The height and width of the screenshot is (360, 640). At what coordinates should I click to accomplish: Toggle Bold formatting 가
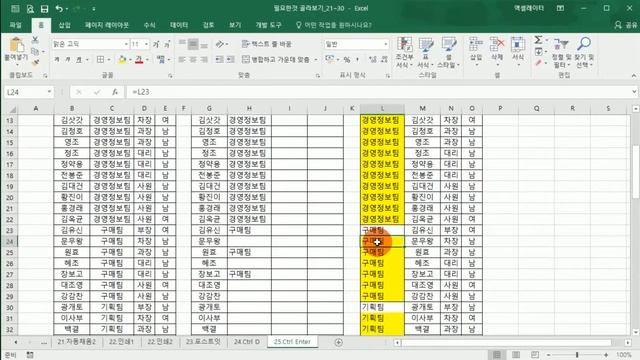pyautogui.click(x=57, y=60)
